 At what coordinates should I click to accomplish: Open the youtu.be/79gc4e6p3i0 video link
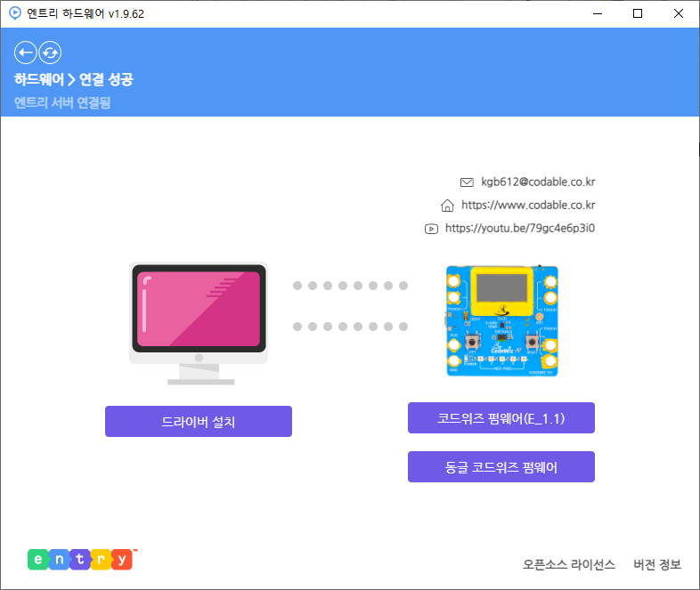[x=520, y=229]
